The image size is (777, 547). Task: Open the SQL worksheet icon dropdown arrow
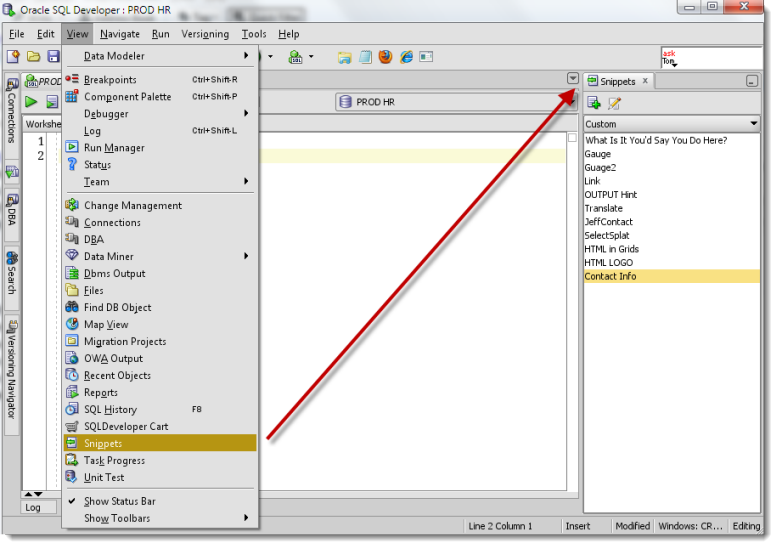pos(311,57)
